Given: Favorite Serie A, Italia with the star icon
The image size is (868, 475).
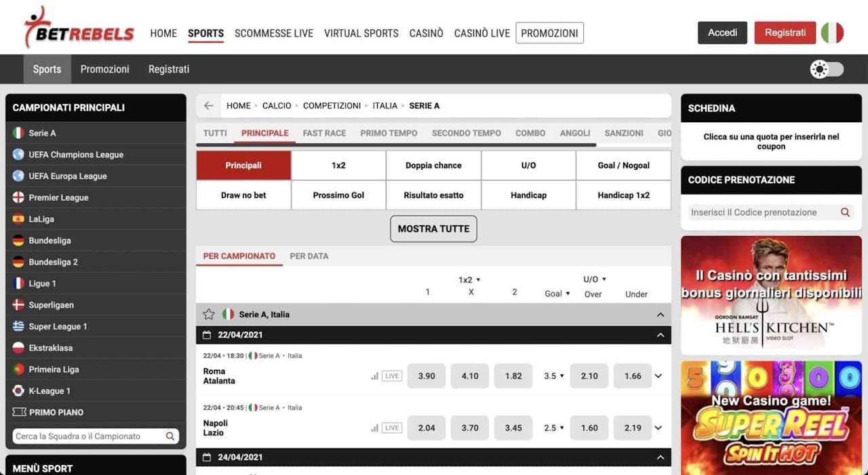Looking at the screenshot, I should point(209,314).
